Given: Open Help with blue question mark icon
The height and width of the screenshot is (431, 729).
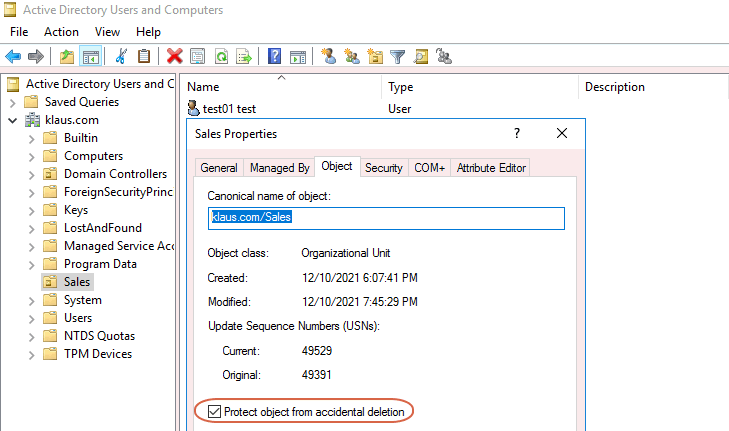Looking at the screenshot, I should click(x=274, y=57).
